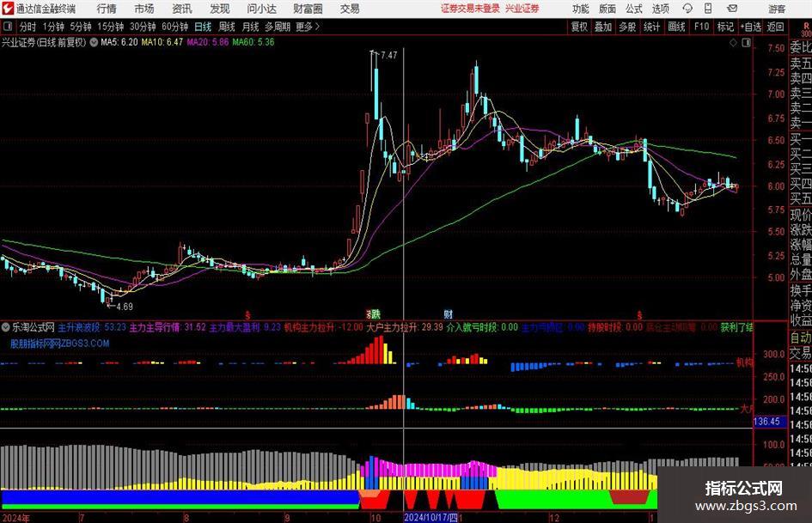Click the 画线 drawing toolbar button

pos(676,27)
